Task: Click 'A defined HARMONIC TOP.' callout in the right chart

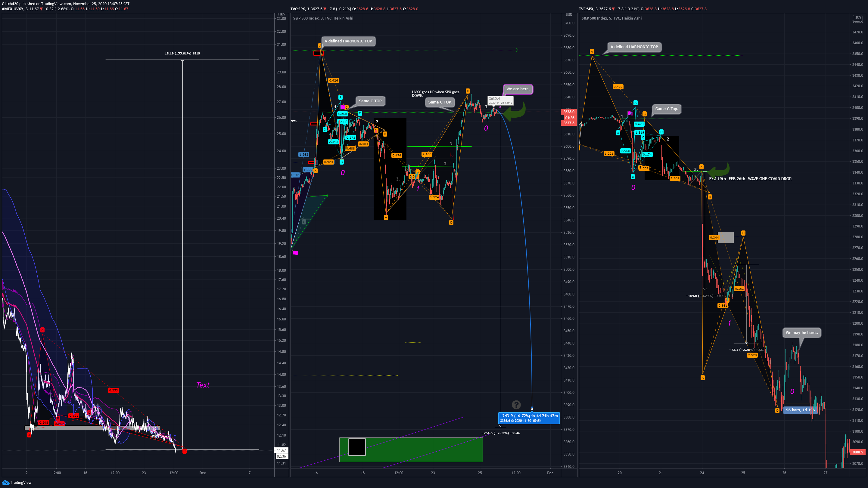Action: (x=634, y=47)
